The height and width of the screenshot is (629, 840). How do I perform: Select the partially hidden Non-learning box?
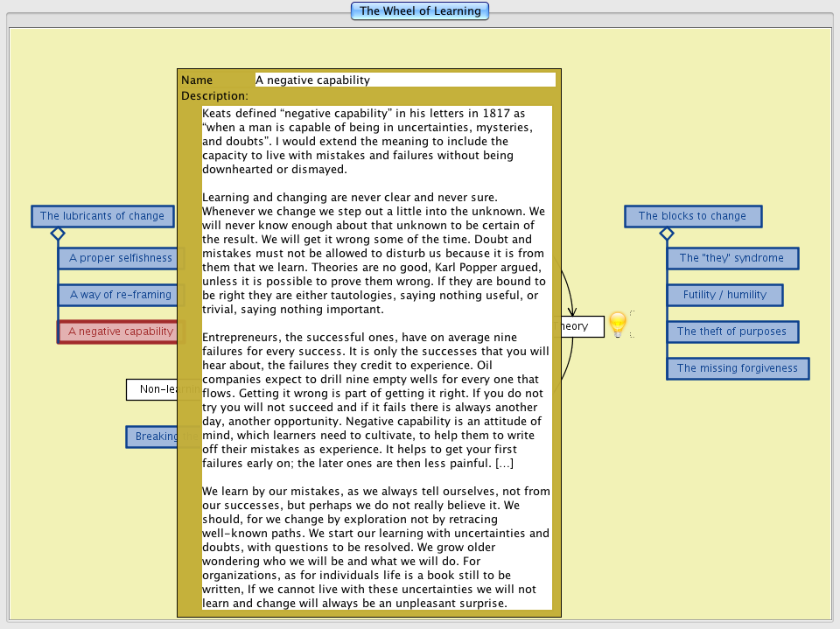pyautogui.click(x=152, y=389)
